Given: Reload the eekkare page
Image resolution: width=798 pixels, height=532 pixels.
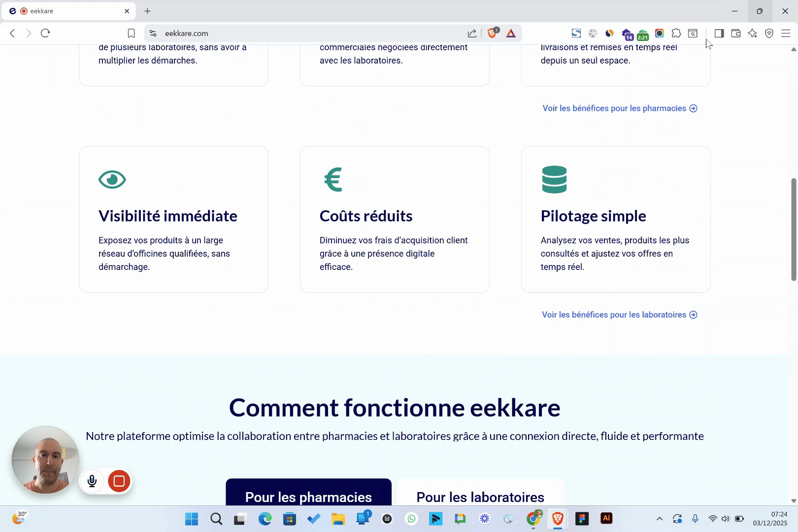Looking at the screenshot, I should 45,33.
